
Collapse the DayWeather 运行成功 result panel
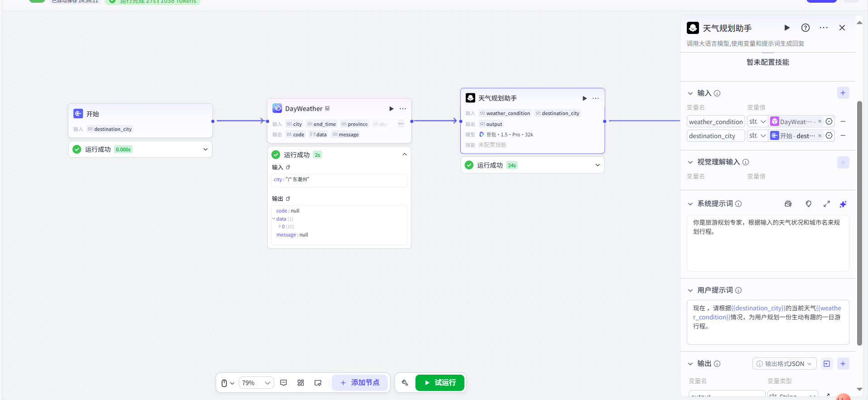405,154
